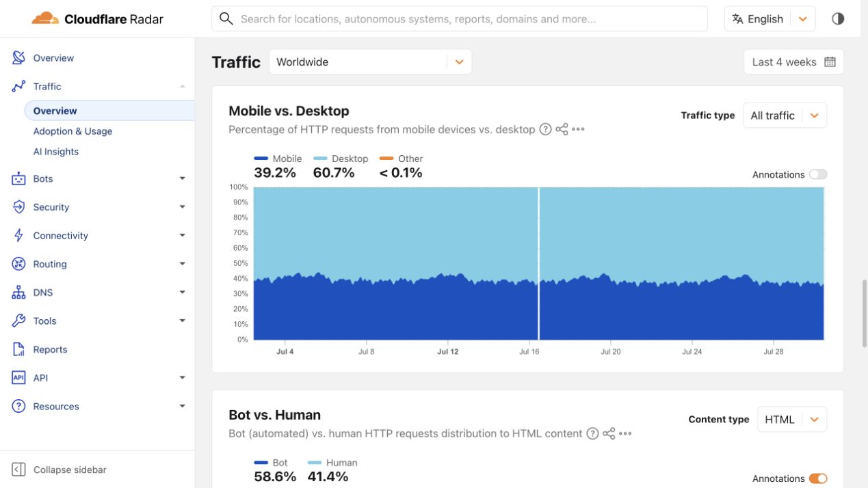Screen dimensions: 868x488
Task: Toggle Bot series in legend
Action: 271,463
